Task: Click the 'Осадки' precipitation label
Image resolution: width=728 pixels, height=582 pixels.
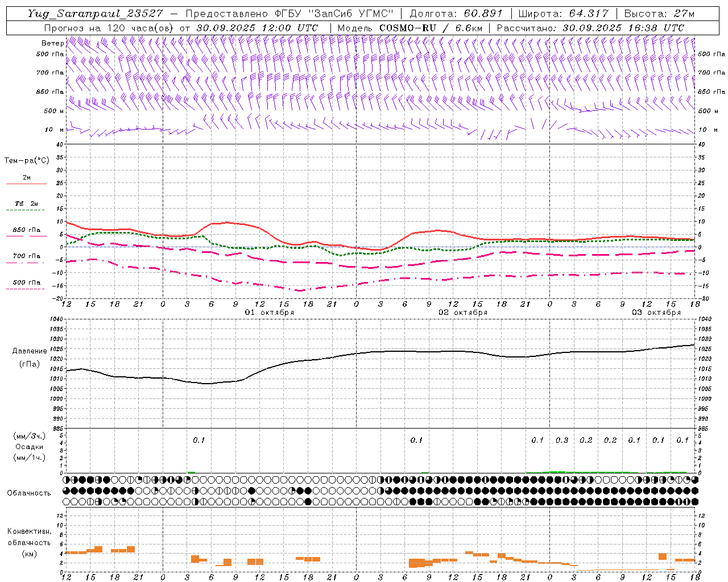Action: (x=30, y=447)
